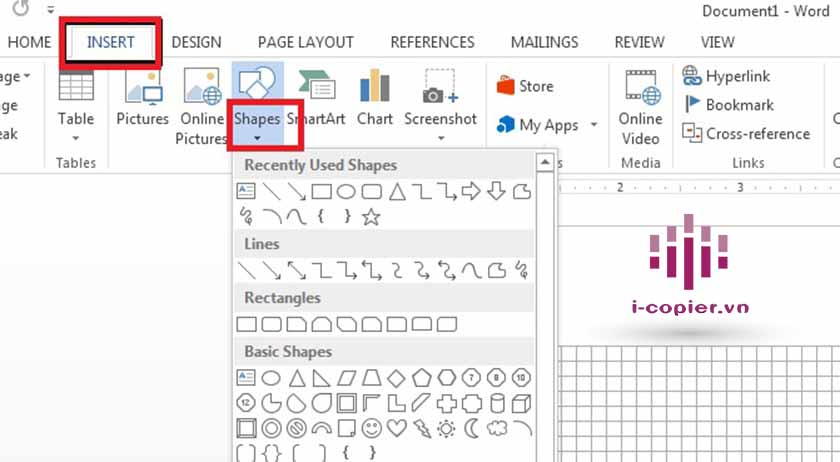
Task: Insert a Chart from the ribbon
Action: click(375, 99)
